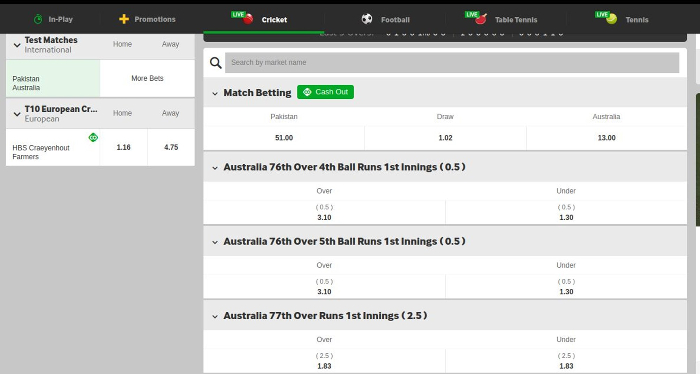This screenshot has width=700, height=374.
Task: Bet Over 0.5 on 5th Ball
Action: click(x=325, y=287)
